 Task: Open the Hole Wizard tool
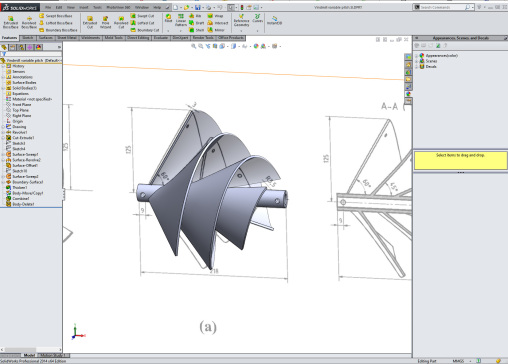click(105, 22)
